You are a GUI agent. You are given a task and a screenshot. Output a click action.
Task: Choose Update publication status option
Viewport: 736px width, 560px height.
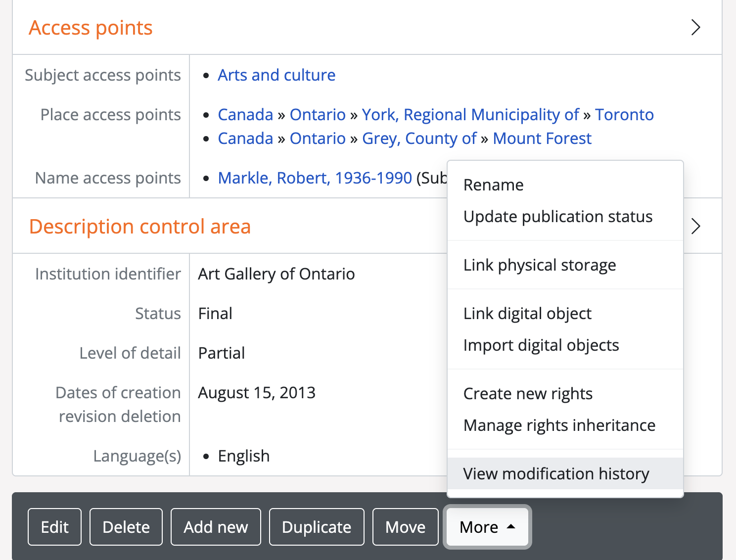click(x=557, y=217)
